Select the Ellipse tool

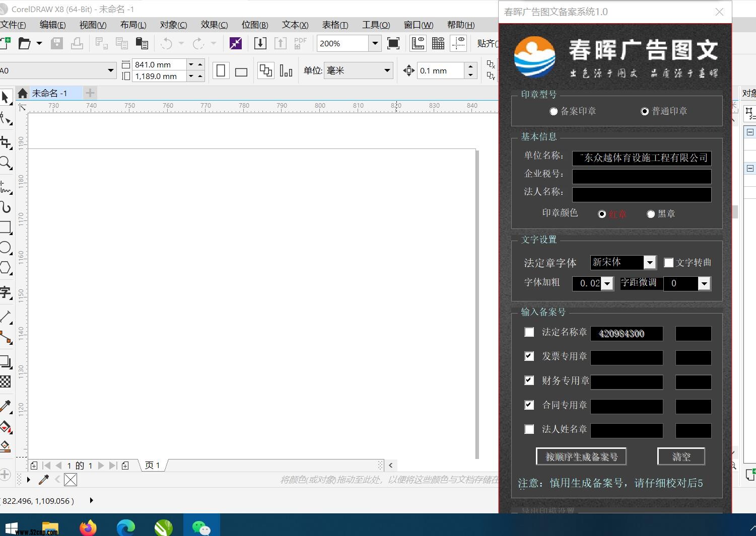pos(6,248)
